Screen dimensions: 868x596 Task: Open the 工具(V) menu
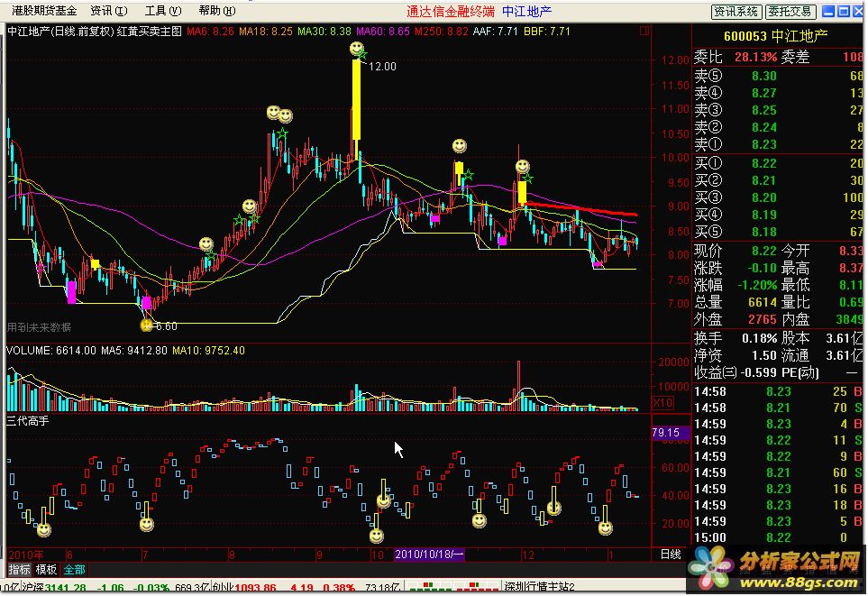(x=163, y=11)
